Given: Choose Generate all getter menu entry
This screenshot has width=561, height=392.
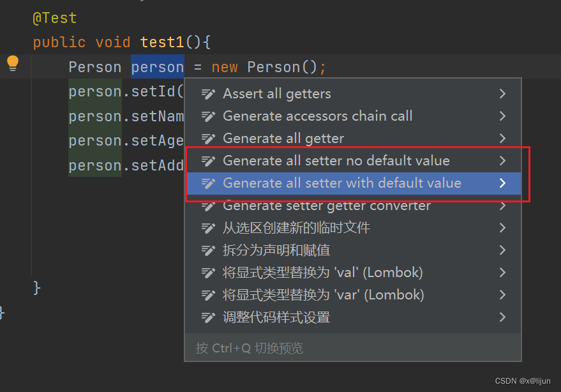Looking at the screenshot, I should point(353,139).
